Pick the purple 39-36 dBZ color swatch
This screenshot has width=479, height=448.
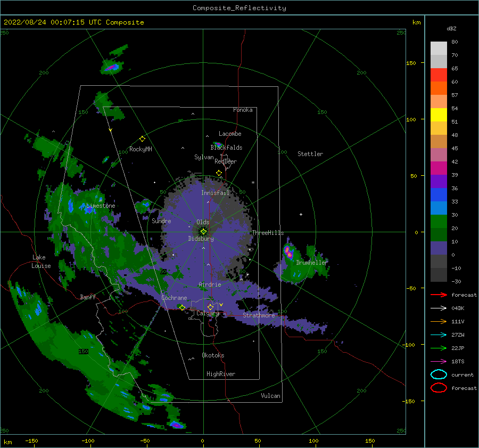point(439,182)
